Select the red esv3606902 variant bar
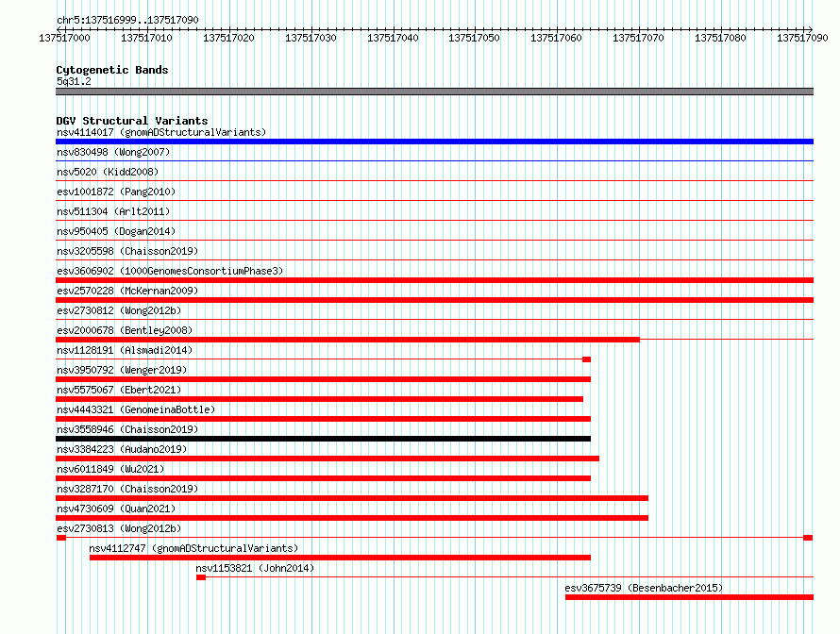The width and height of the screenshot is (840, 634). pos(434,280)
